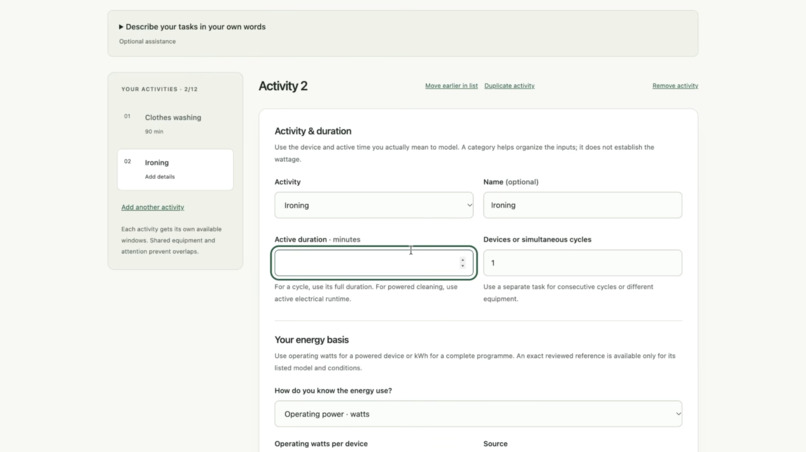Open the Activity dropdown showing Ironing
Image resolution: width=806 pixels, height=452 pixels.
coord(374,205)
